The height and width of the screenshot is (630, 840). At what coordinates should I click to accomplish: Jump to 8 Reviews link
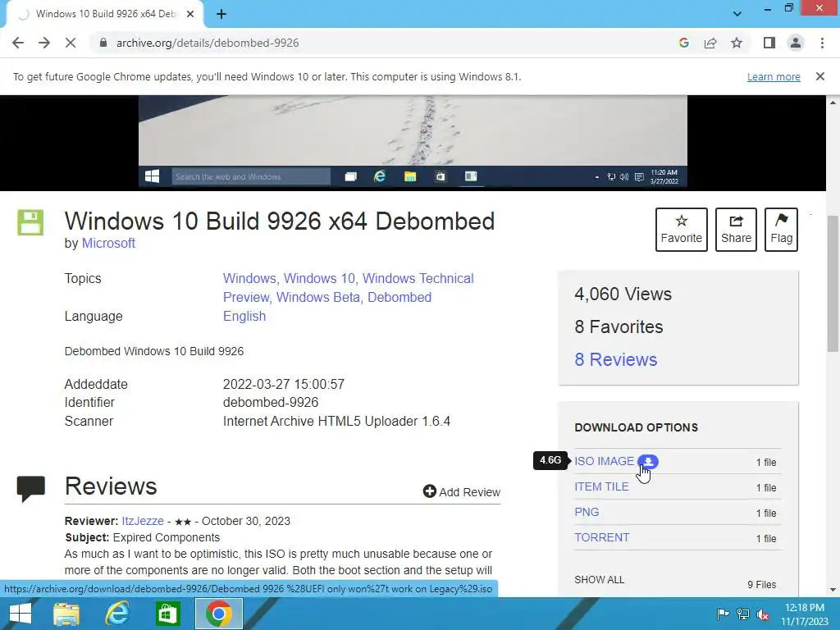616,359
